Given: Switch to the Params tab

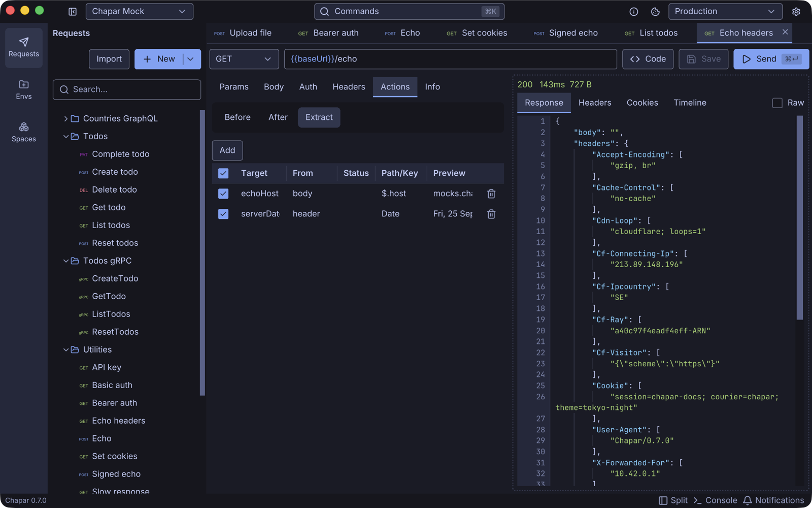Looking at the screenshot, I should 234,87.
